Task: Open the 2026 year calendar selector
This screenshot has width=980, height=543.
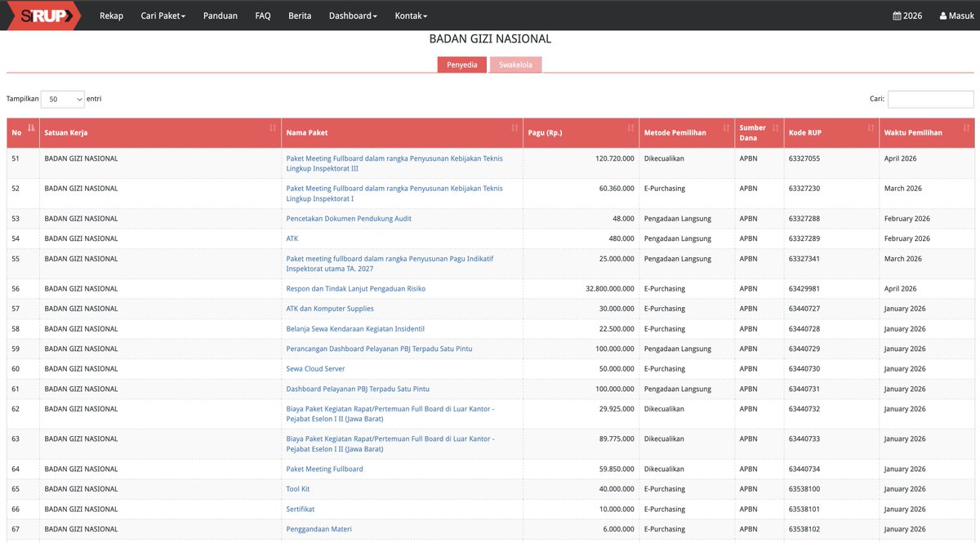Action: point(907,16)
